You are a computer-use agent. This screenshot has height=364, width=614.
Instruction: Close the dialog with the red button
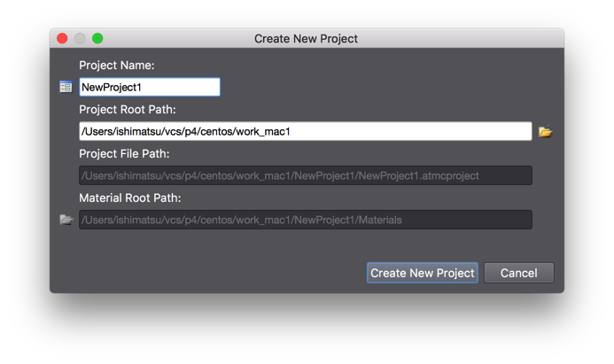click(62, 38)
